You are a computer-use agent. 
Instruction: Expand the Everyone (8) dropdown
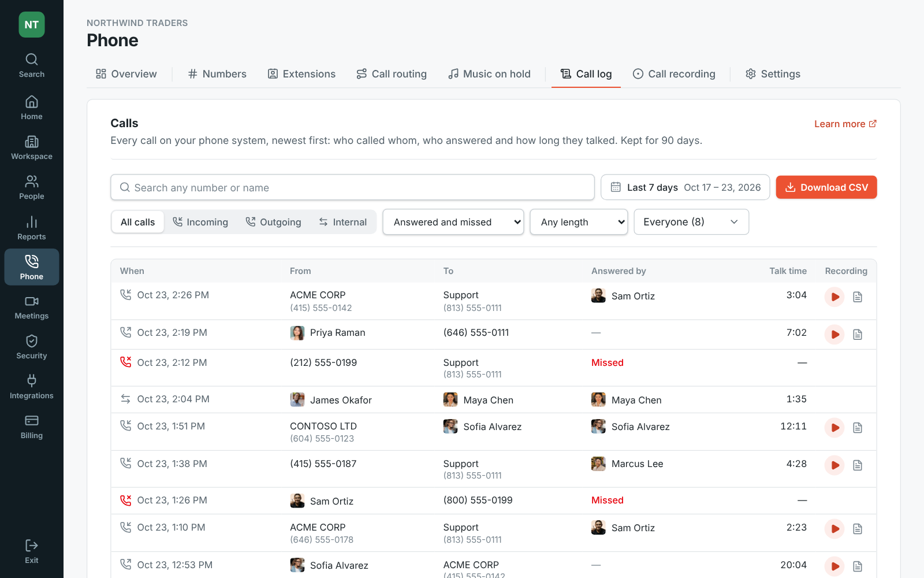691,222
